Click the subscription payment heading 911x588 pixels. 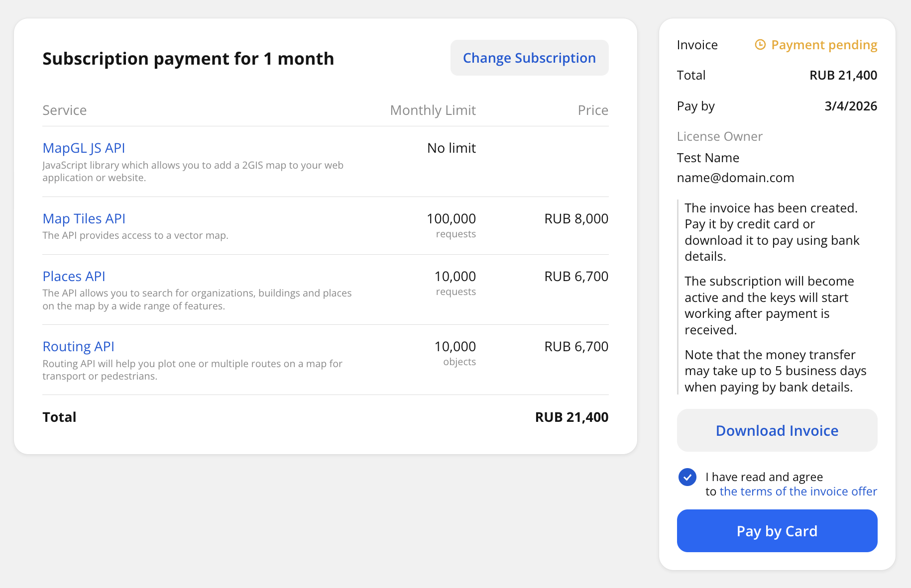[188, 59]
